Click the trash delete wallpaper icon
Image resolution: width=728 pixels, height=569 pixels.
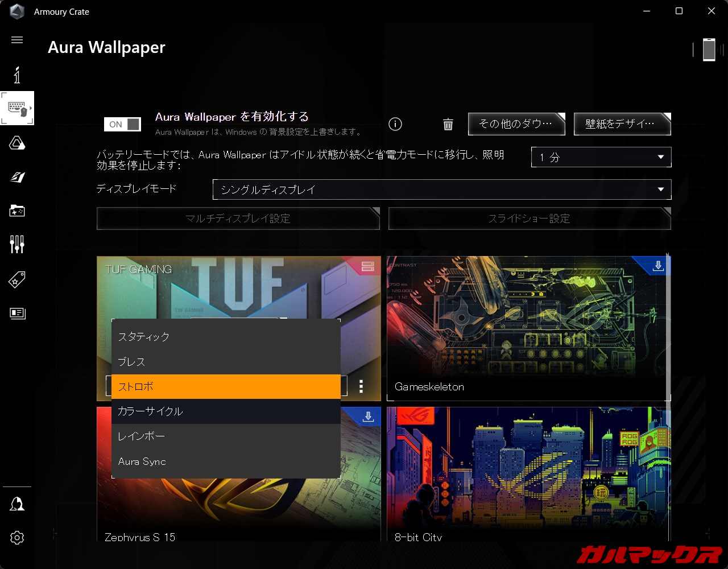click(448, 124)
